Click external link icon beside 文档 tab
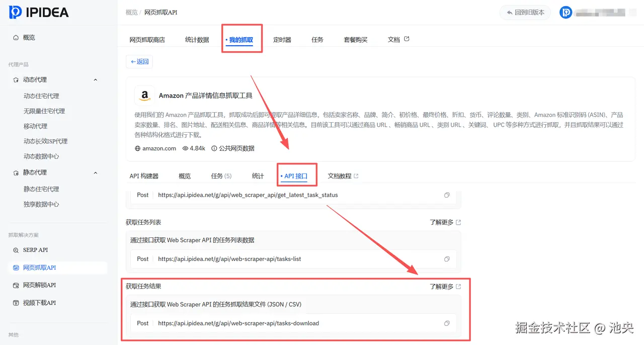Image resolution: width=644 pixels, height=345 pixels. pos(407,39)
